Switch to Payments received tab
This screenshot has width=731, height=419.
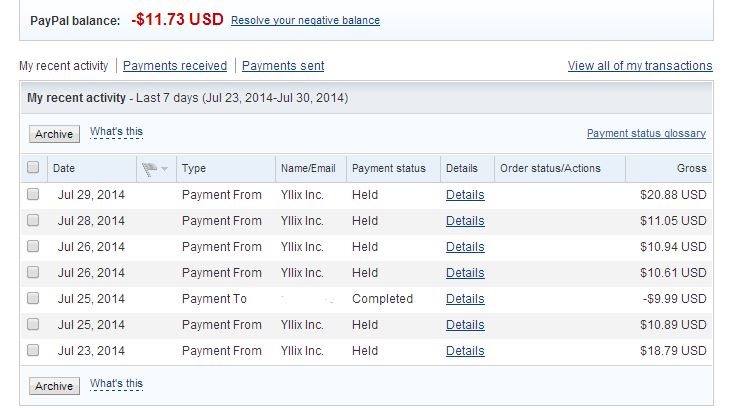(x=175, y=66)
